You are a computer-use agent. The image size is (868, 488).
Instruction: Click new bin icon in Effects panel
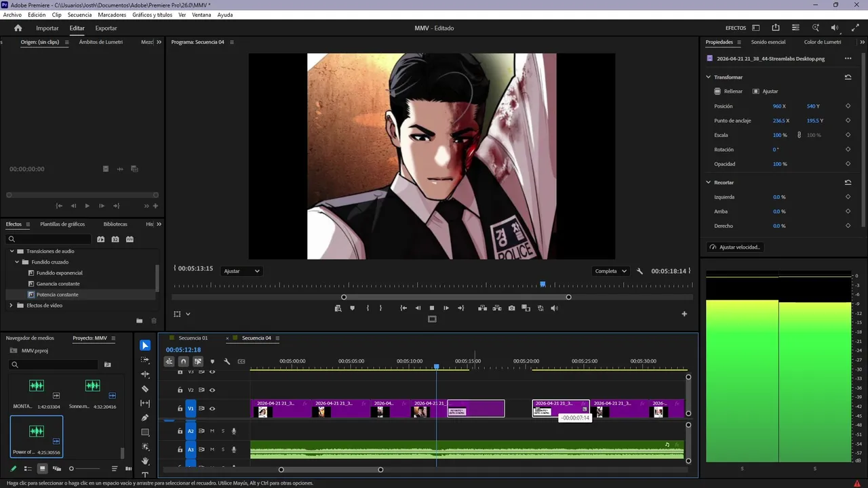140,321
